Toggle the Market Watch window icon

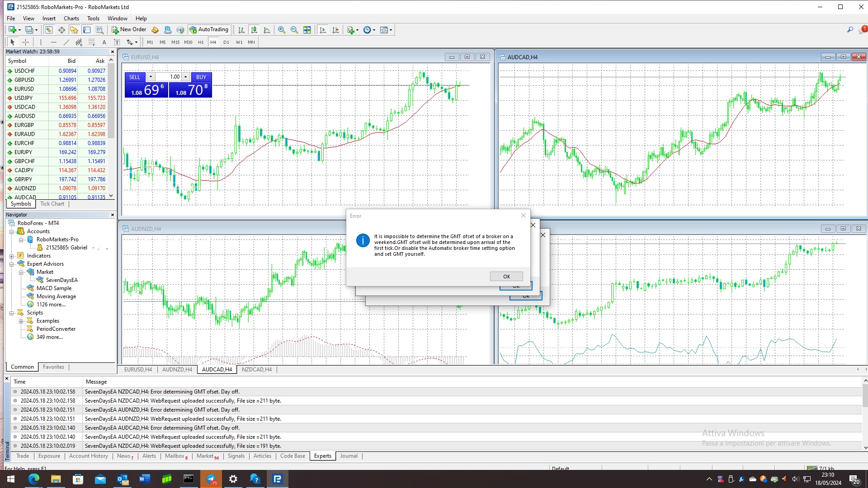coord(48,30)
